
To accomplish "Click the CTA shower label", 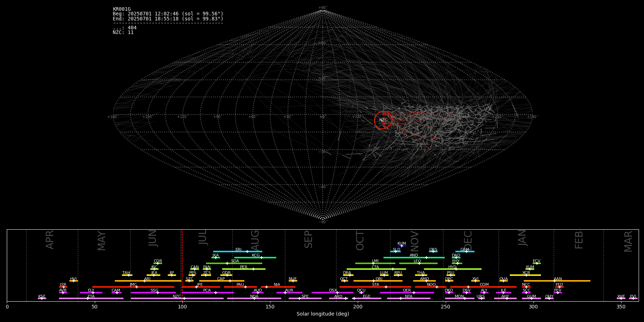I will point(375,267).
